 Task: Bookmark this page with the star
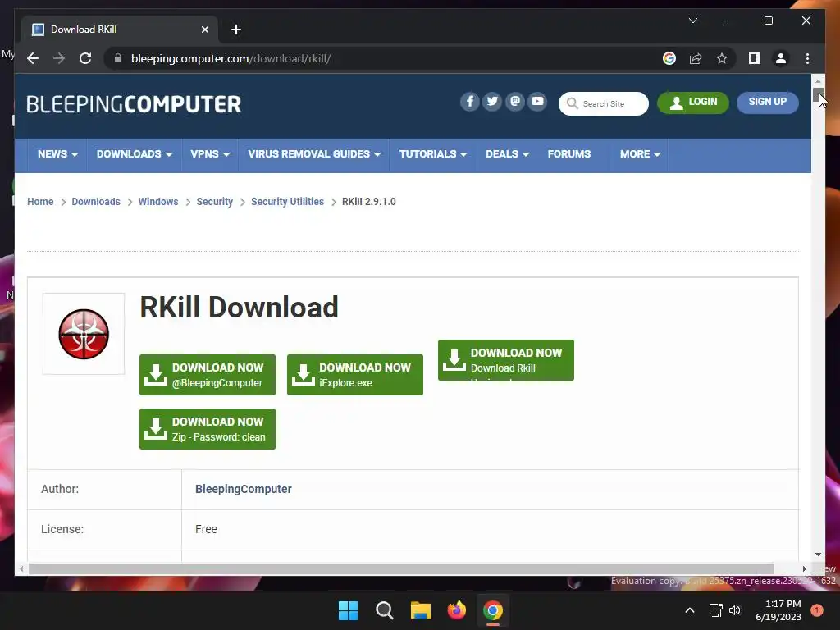(x=722, y=58)
